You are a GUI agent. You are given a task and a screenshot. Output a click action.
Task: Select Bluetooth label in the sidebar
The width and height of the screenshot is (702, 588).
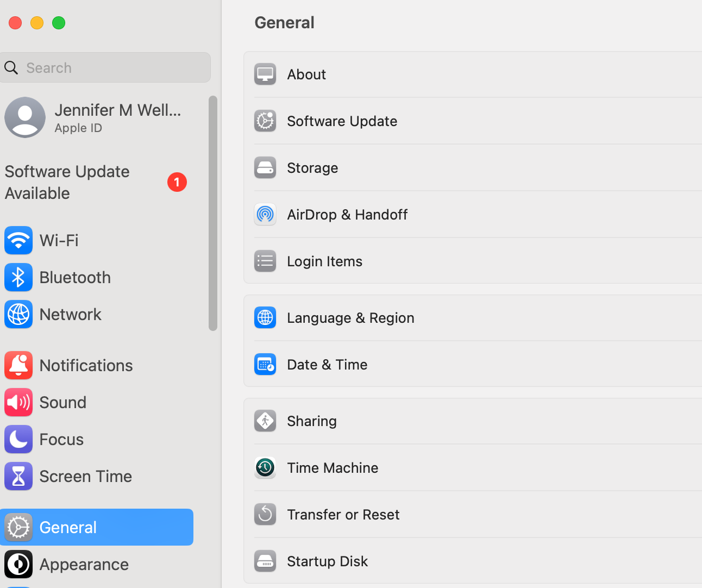click(75, 277)
